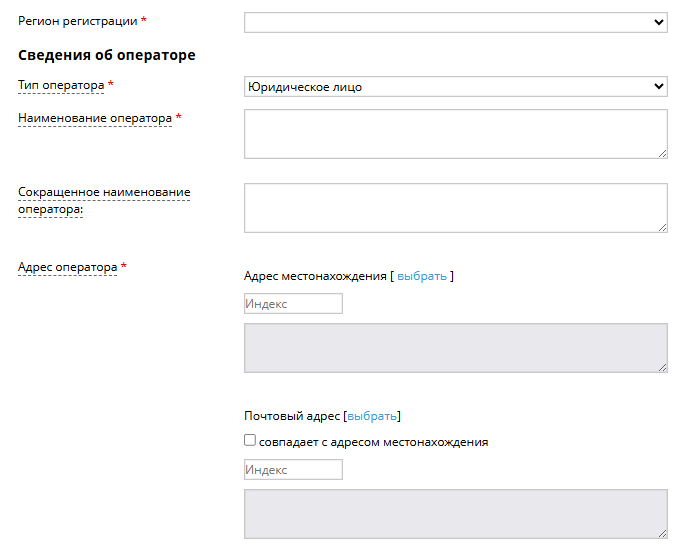Click resize grip on postal address box
This screenshot has width=680, height=554.
point(662,534)
